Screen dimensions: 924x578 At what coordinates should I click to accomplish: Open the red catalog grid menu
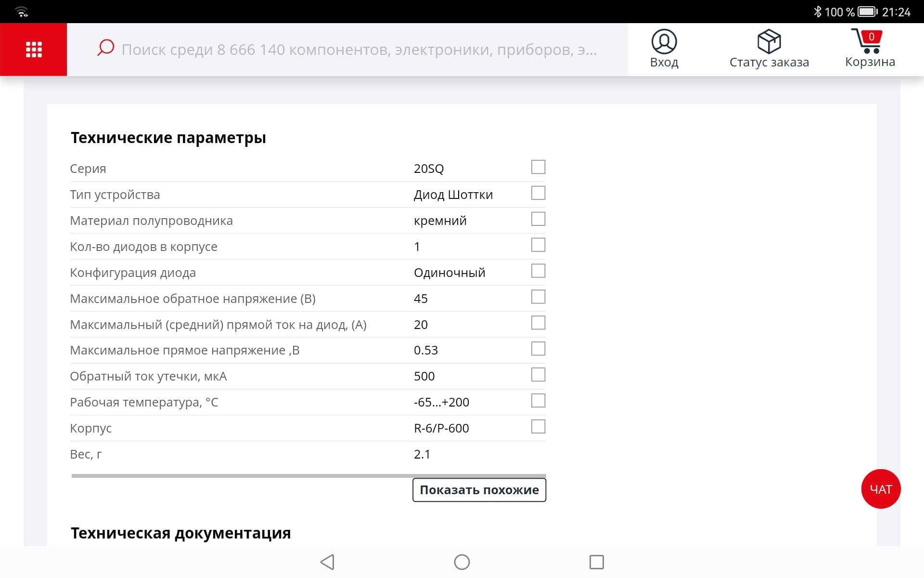34,50
